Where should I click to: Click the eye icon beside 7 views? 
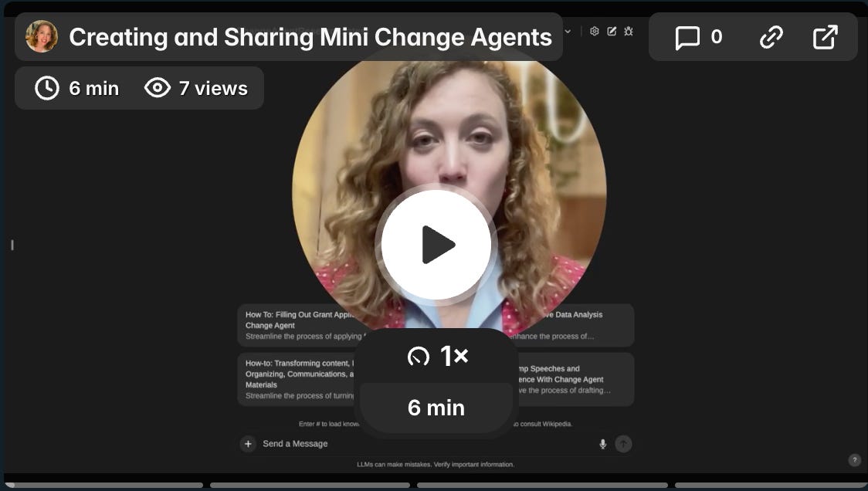(158, 88)
